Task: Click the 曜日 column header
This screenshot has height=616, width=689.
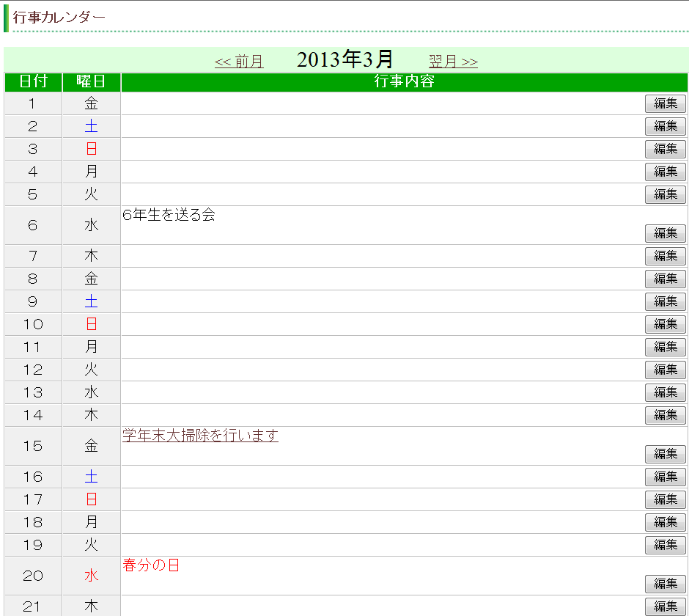Action: 92,82
